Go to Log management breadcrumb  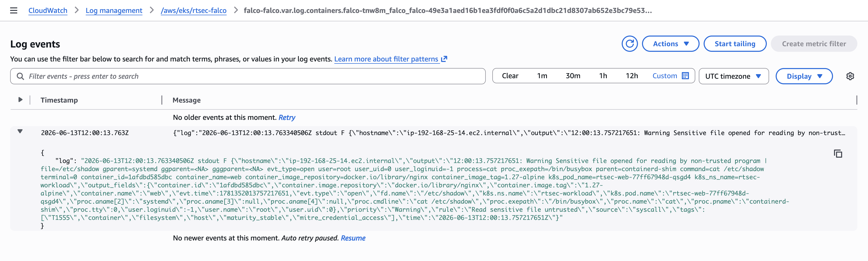114,10
